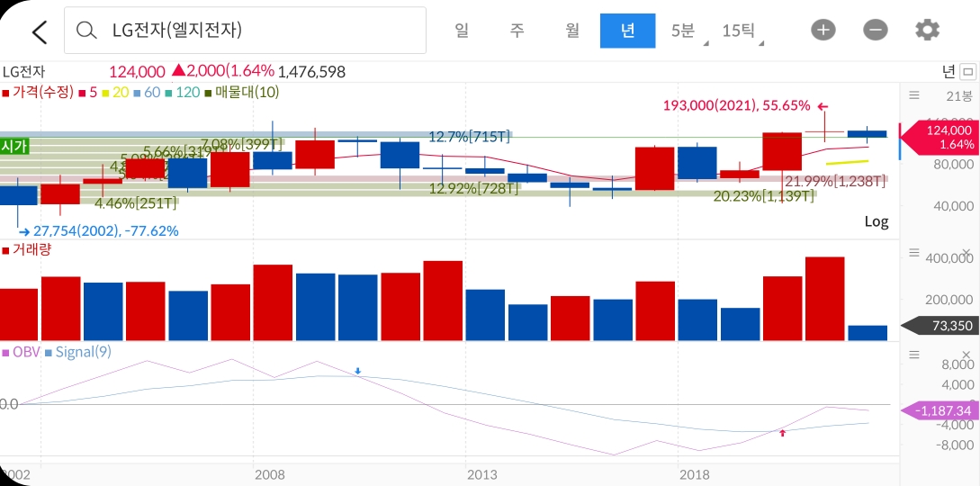Screen dimensions: 980x486
Task: Zoom out with the minus icon
Action: tap(876, 30)
